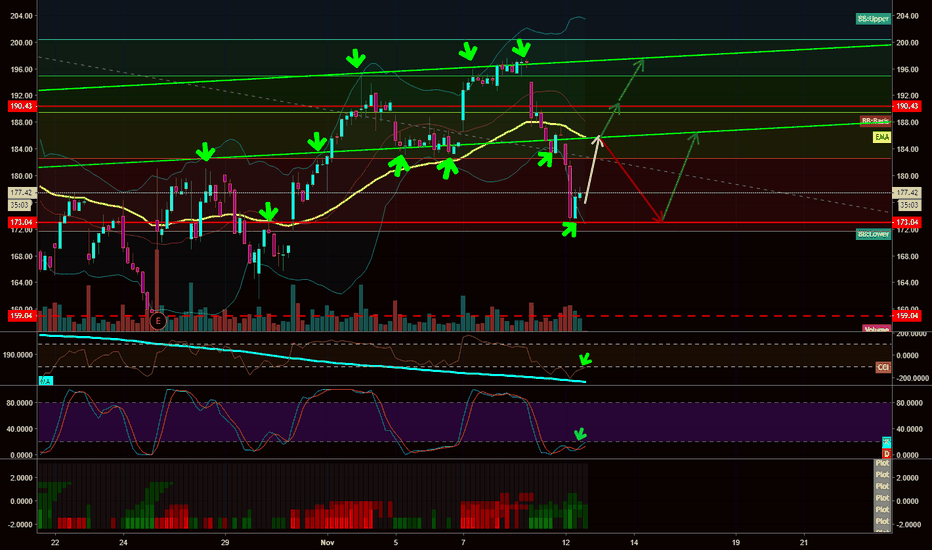Viewport: 932px width, 550px height.
Task: Select the red D stochastic label
Action: tap(886, 454)
